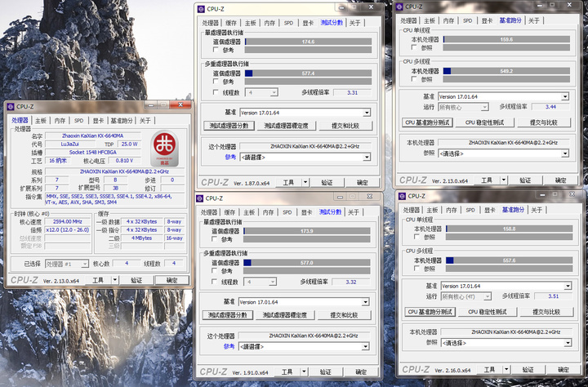Open 基准 Version 17.01.64 dropdown in CPU-Z 1.87.0
588x387 pixels.
point(305,113)
